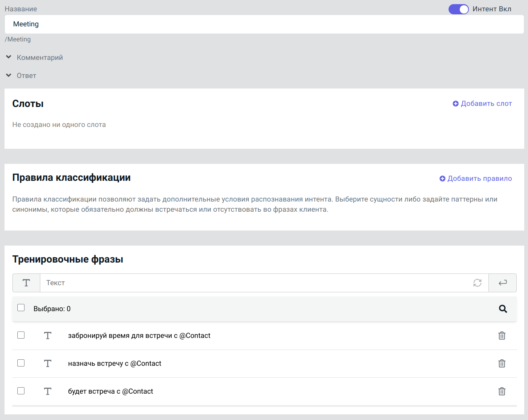Image resolution: width=528 pixels, height=420 pixels.
Task: Open the phrase type selector T button
Action: click(x=26, y=283)
